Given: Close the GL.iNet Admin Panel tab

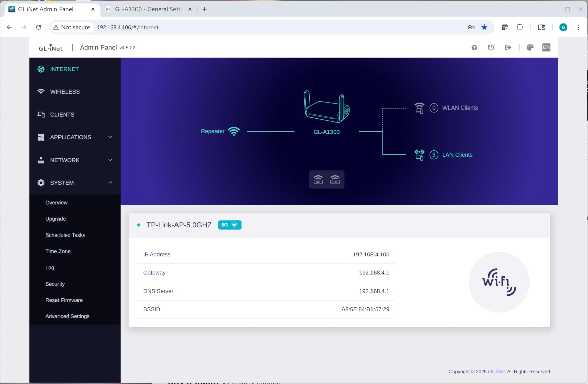Looking at the screenshot, I should pos(93,9).
